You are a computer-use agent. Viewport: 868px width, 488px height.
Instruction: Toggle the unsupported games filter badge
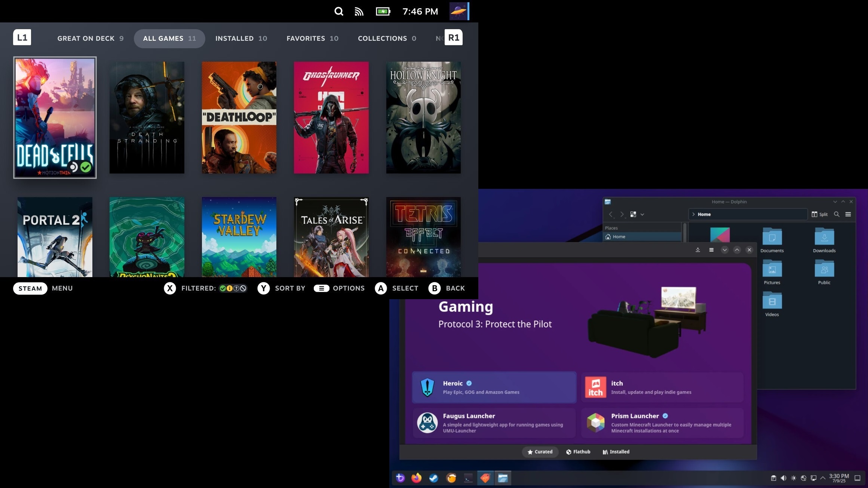243,288
